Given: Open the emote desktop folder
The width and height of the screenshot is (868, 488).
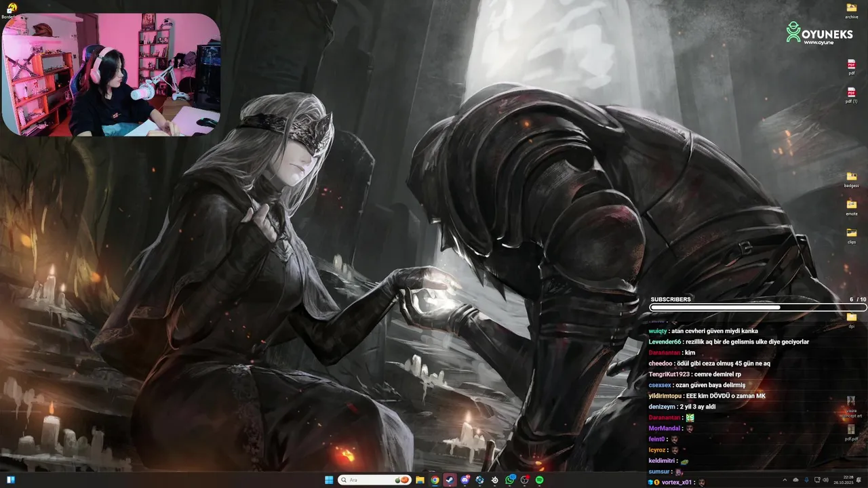Looking at the screenshot, I should 852,207.
